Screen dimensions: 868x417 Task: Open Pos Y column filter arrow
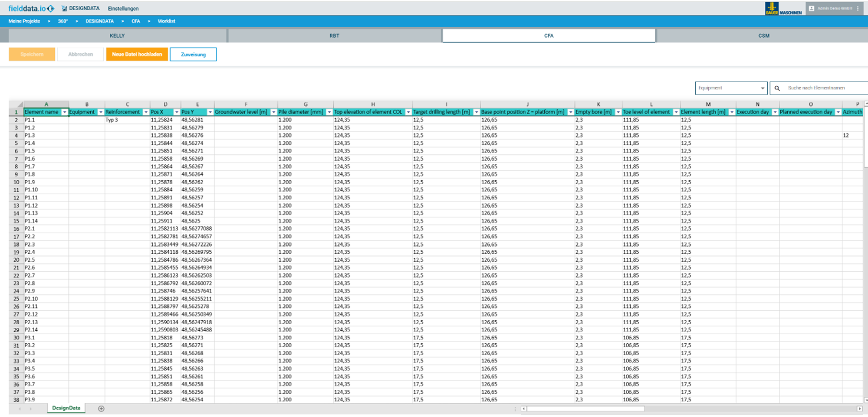(x=210, y=112)
